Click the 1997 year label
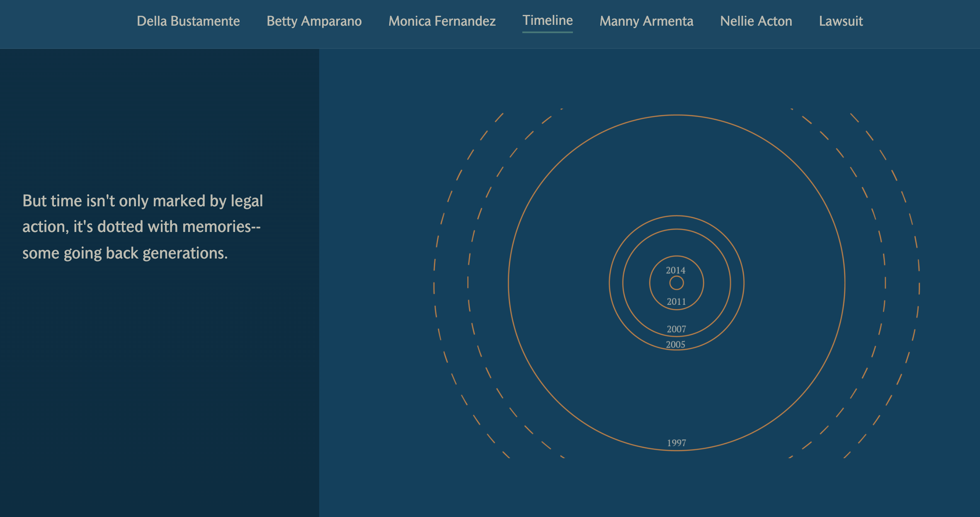The image size is (980, 517). [x=676, y=443]
